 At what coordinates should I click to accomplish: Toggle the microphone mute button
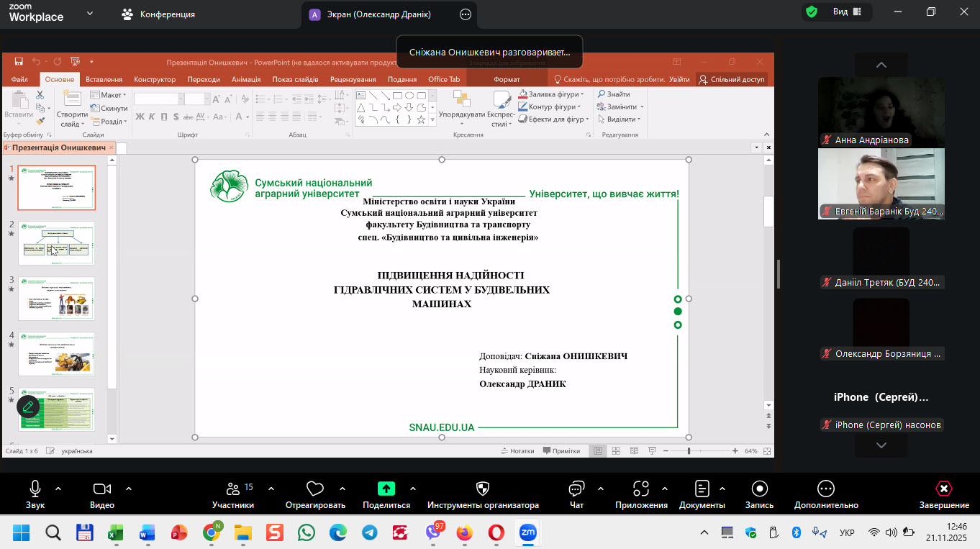click(35, 489)
